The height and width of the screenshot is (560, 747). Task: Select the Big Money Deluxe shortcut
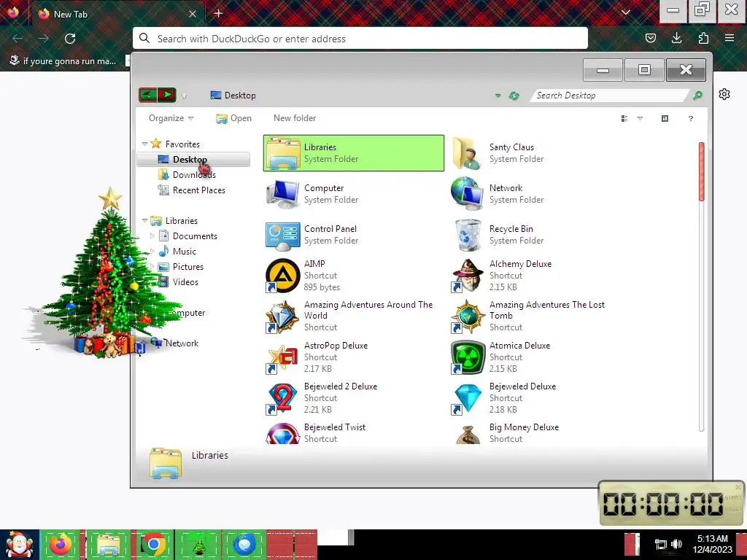538,433
